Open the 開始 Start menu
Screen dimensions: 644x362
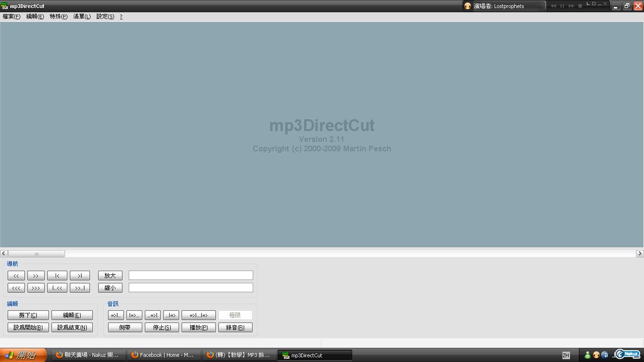click(23, 355)
